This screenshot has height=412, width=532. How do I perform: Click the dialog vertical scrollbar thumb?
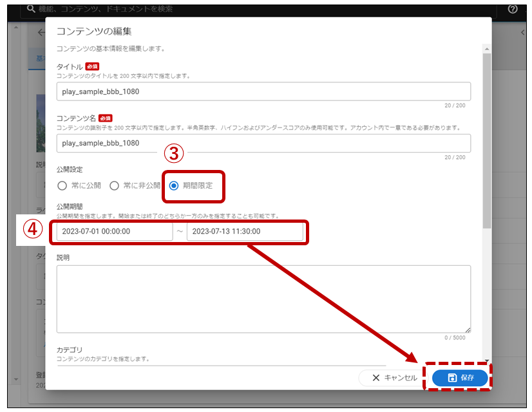tap(487, 141)
